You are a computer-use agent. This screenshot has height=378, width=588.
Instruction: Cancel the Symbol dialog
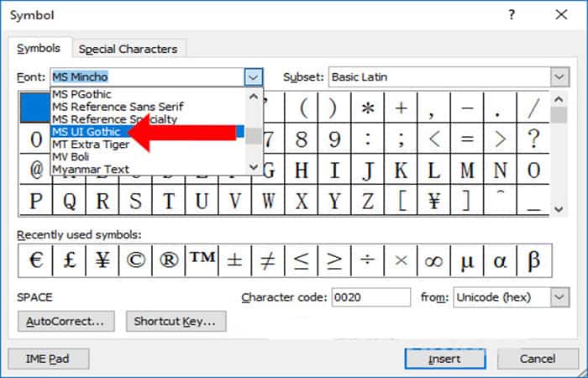coord(538,359)
